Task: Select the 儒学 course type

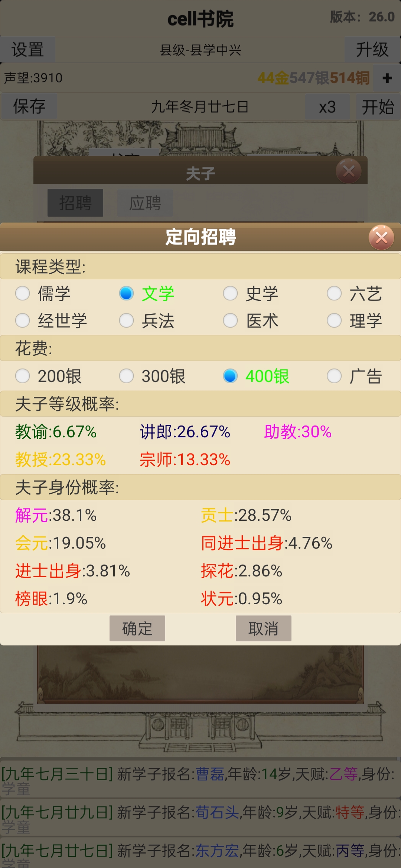Action: click(22, 294)
